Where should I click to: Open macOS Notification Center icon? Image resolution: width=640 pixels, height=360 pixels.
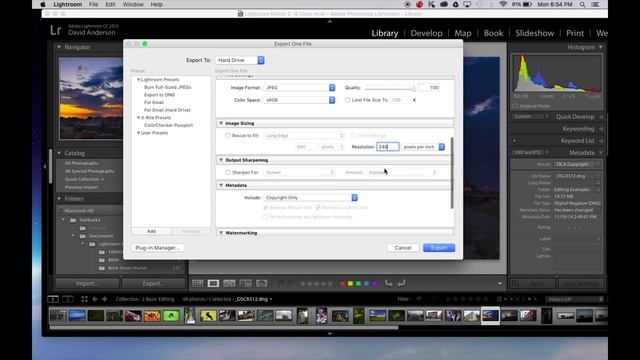[x=596, y=4]
